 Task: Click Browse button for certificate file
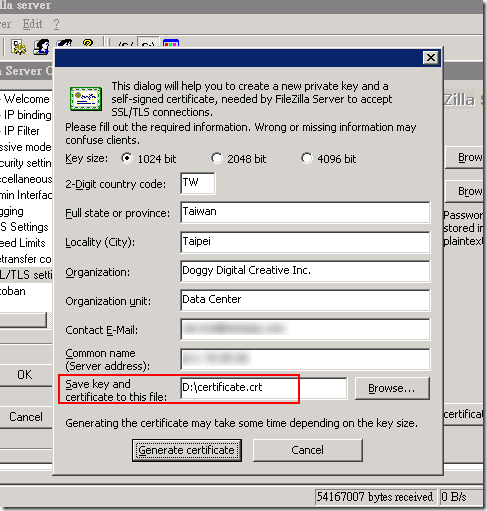[392, 388]
